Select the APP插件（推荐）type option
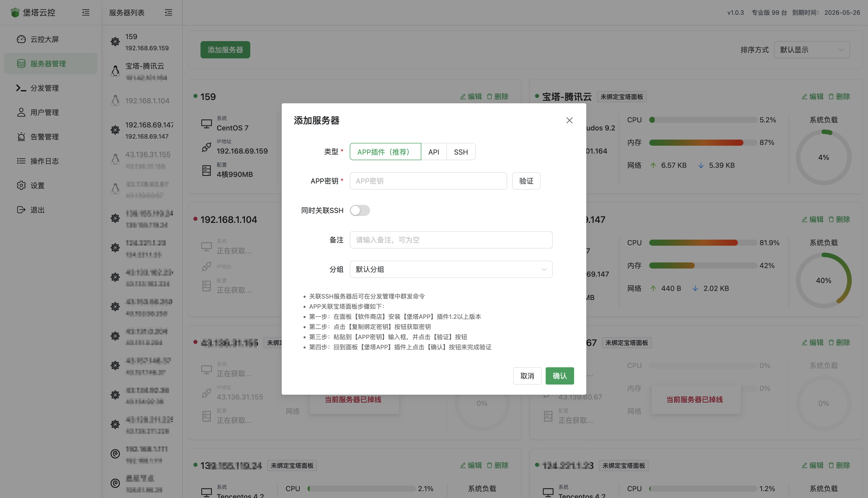868x498 pixels. (385, 152)
